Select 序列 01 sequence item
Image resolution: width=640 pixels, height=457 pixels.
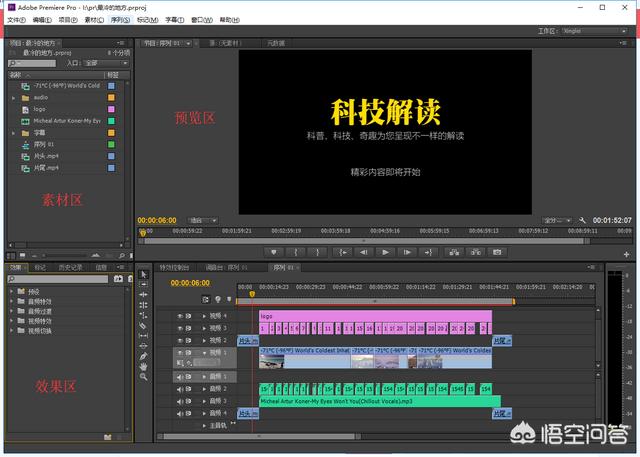click(44, 144)
